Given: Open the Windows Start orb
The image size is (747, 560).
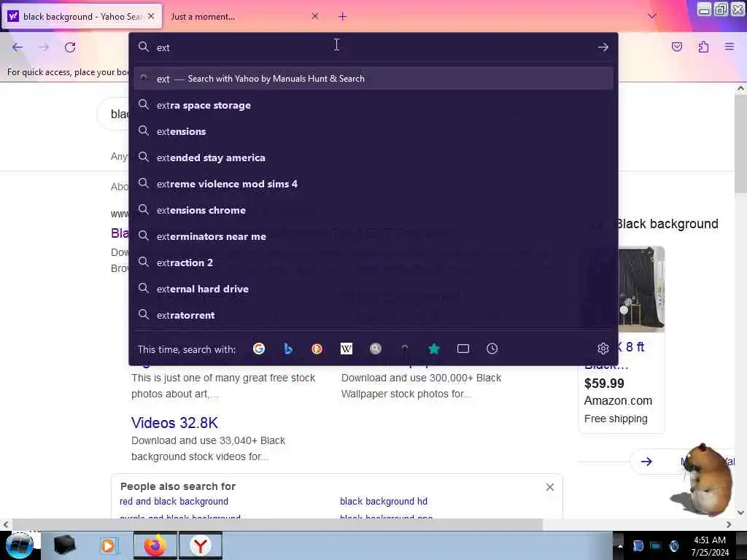Looking at the screenshot, I should coord(19,545).
